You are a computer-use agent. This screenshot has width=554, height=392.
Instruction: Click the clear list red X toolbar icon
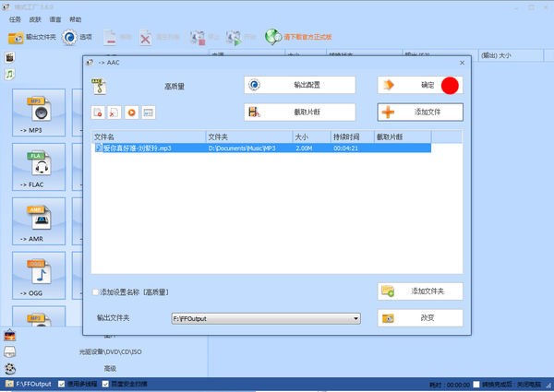145,38
